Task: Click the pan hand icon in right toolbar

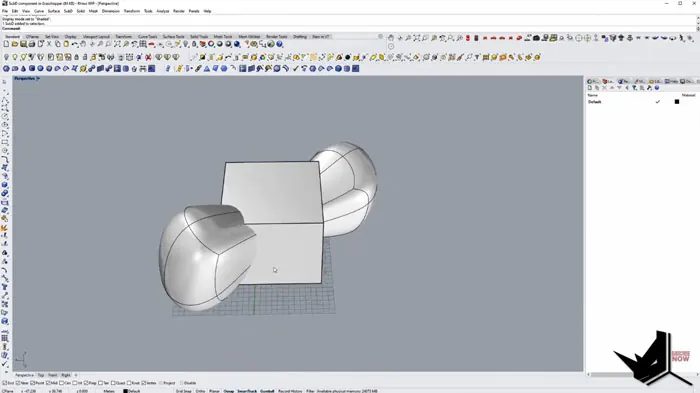Action: [391, 38]
